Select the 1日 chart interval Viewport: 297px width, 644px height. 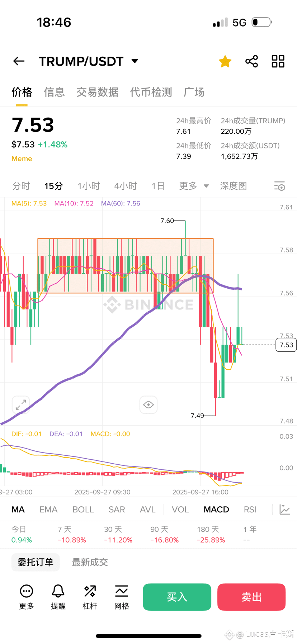[158, 186]
